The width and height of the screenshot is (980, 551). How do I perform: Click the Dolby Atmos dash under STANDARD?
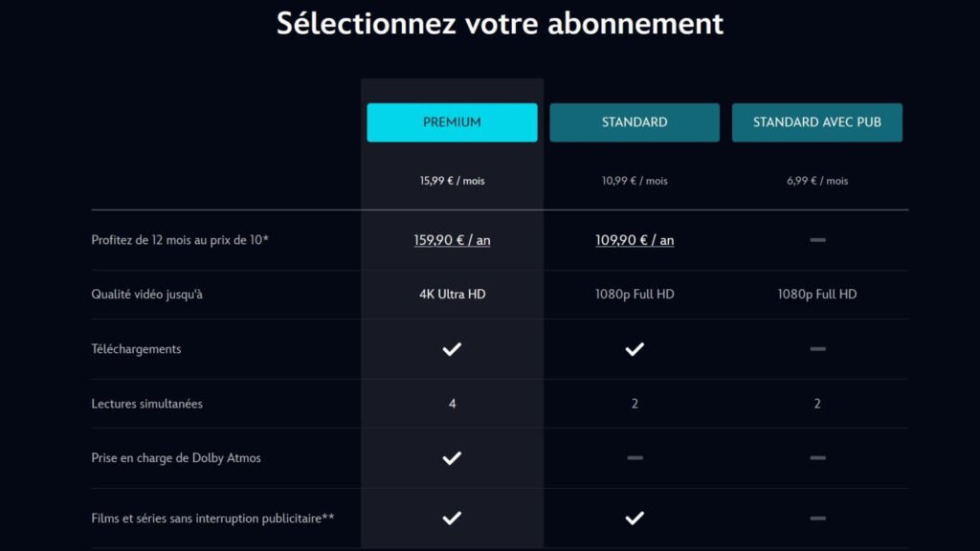[x=634, y=457]
